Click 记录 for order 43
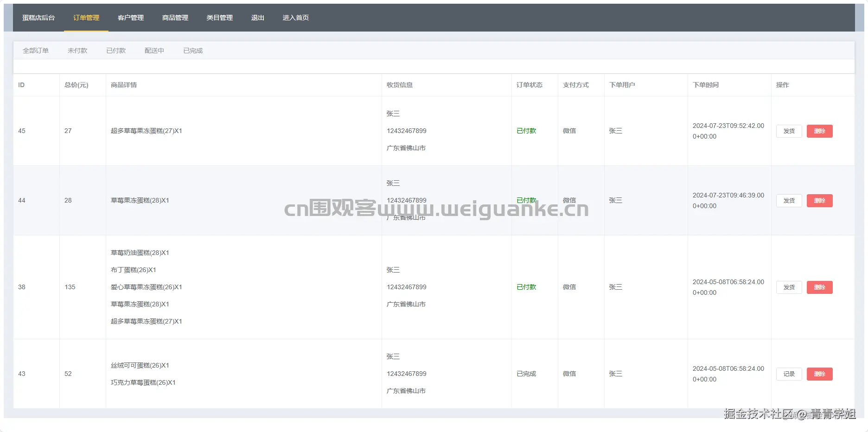Image resolution: width=868 pixels, height=432 pixels. click(x=789, y=374)
